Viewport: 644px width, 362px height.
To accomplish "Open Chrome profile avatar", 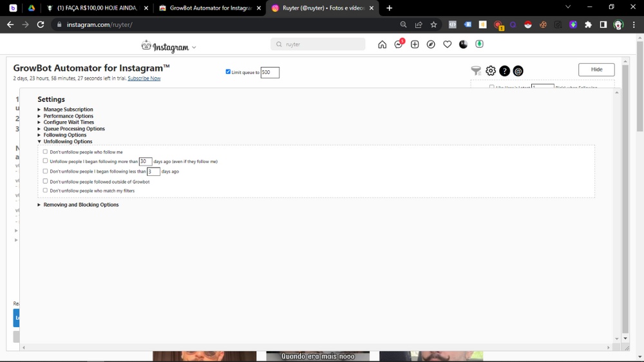I will (x=618, y=24).
